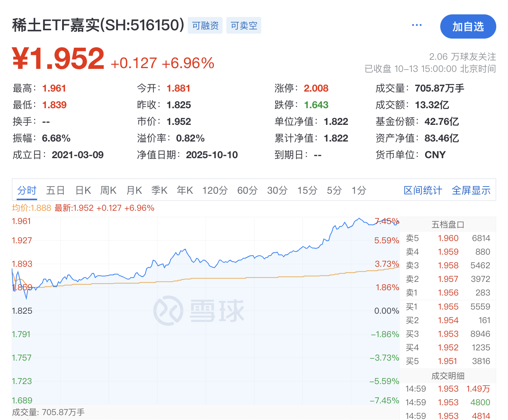
Task: Click the 可卖空 tag
Action: click(244, 26)
